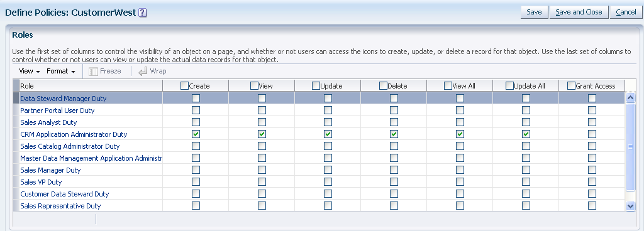Check the Update column header checkbox
The image size is (644, 231).
pos(316,85)
